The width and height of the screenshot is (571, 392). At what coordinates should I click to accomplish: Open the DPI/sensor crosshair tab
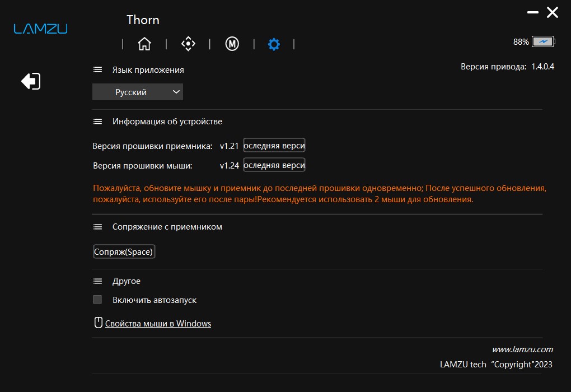pos(188,44)
